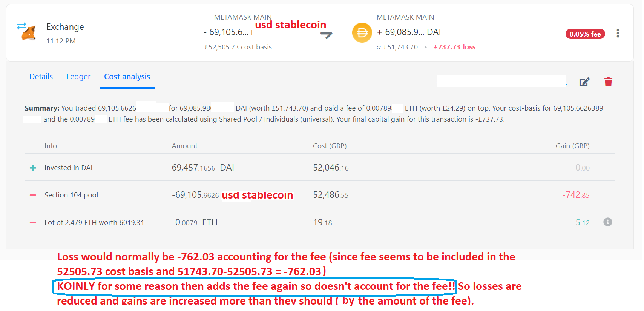Expand the Lot of 2.479 ETH row

[x=94, y=222]
